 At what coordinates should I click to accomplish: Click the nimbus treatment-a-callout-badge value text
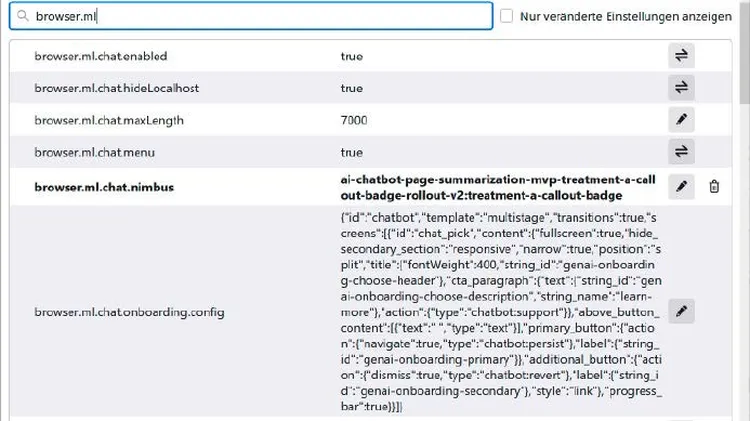coord(497,186)
